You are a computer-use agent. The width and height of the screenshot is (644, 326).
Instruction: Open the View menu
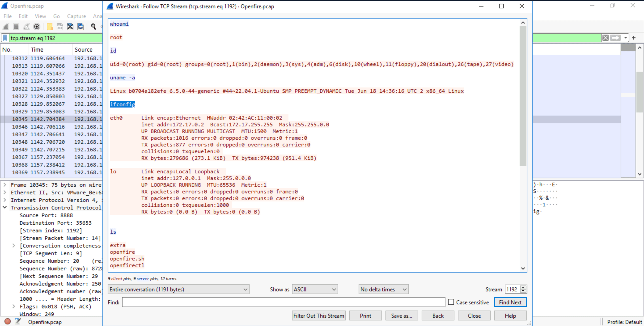(x=40, y=16)
